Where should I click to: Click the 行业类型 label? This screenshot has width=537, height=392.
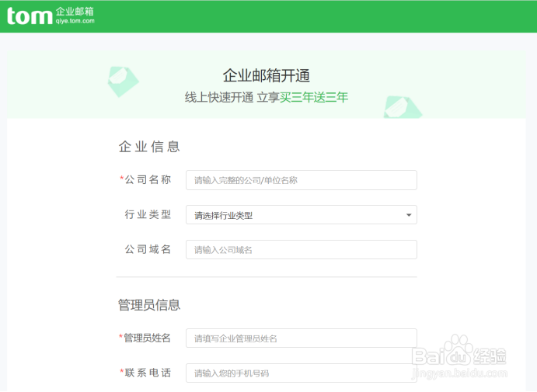click(148, 214)
